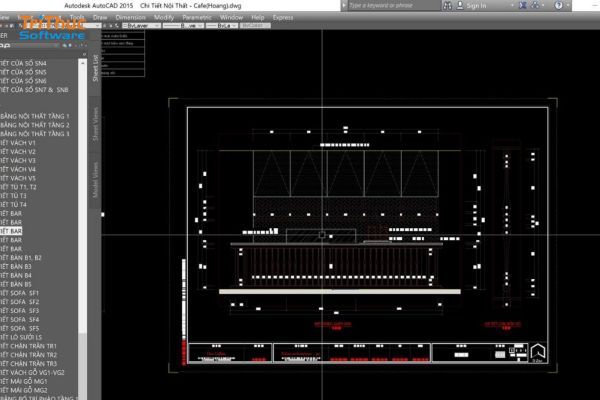The image size is (600, 400).
Task: Select sheet 'TỦ T1, T2'
Action: click(19, 187)
